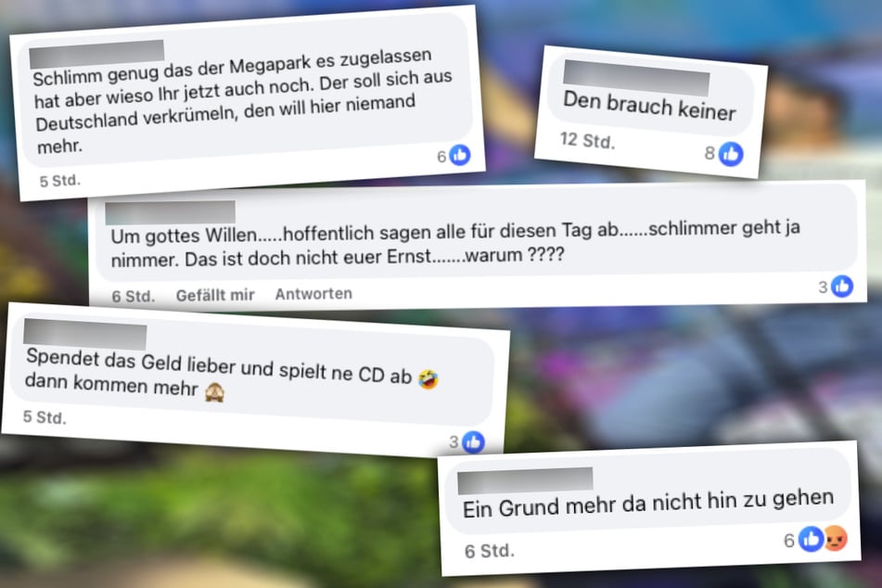Click the blue like icon on 'Ein Grund mehr' comment
The width and height of the screenshot is (882, 588).
point(812,539)
